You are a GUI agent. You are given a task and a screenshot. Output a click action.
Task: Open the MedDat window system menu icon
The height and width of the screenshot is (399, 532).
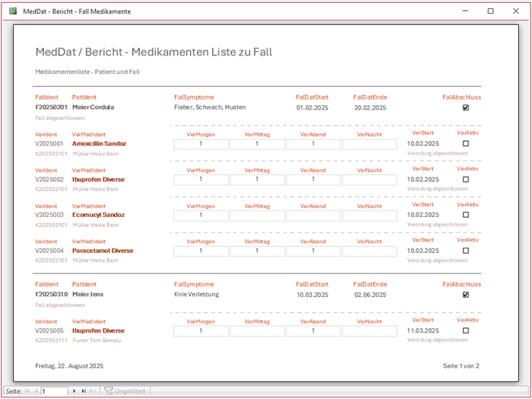[x=12, y=11]
